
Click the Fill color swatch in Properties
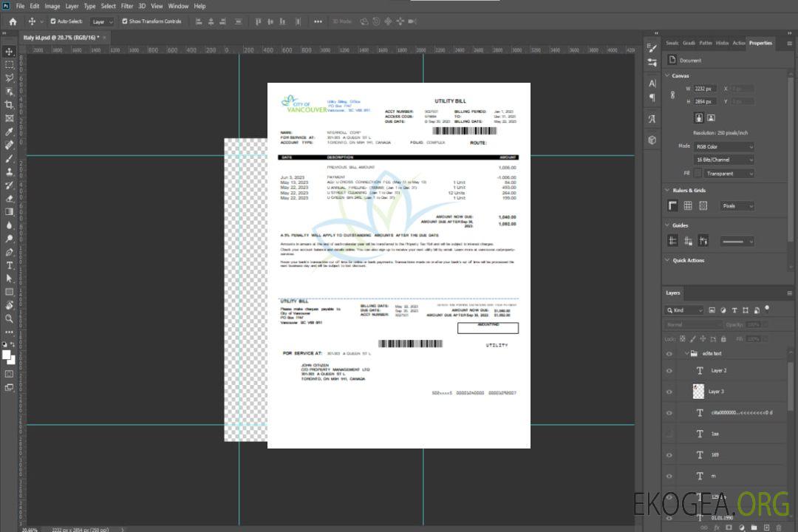point(698,174)
